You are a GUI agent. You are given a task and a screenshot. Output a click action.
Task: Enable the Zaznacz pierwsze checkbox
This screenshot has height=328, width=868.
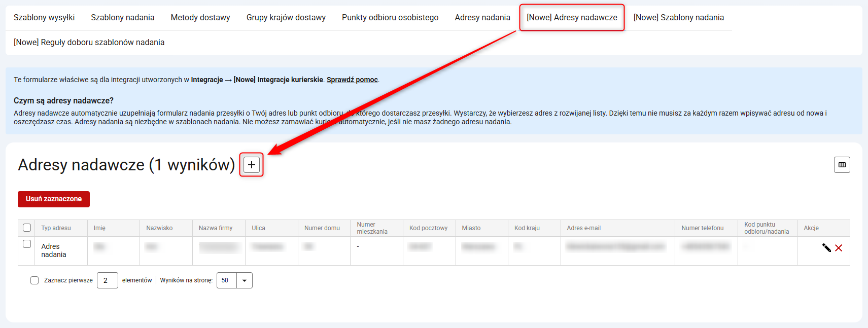[34, 280]
